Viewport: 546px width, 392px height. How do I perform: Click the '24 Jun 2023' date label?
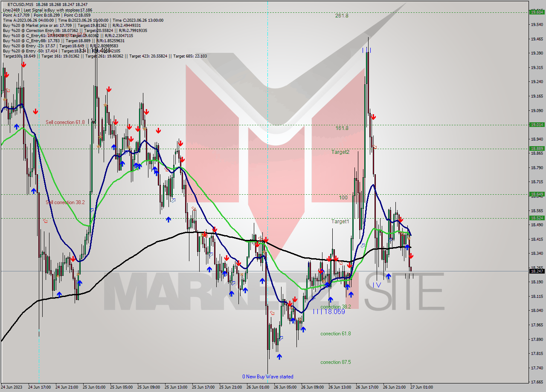point(12,387)
